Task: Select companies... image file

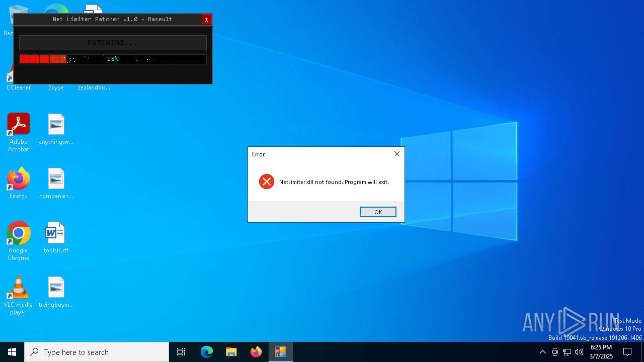Action: pyautogui.click(x=56, y=184)
